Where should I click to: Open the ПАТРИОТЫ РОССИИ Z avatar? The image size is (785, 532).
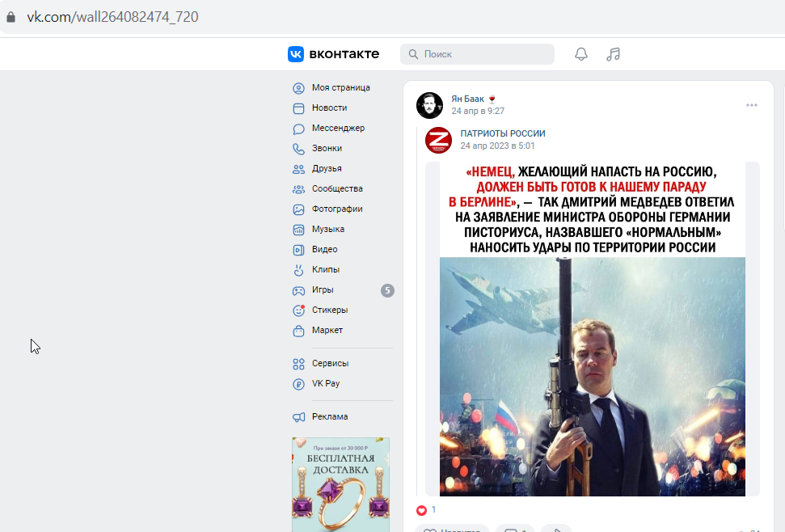click(x=438, y=140)
